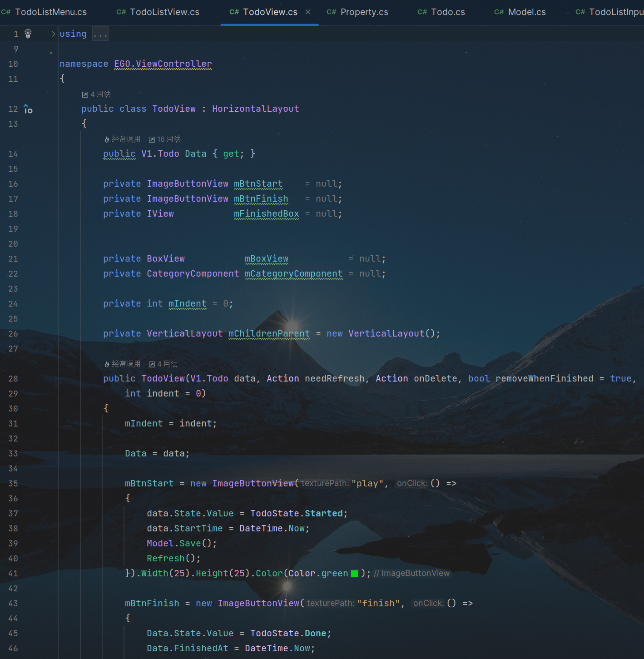Click the mChildrenParent field name
This screenshot has width=644, height=659.
[269, 333]
